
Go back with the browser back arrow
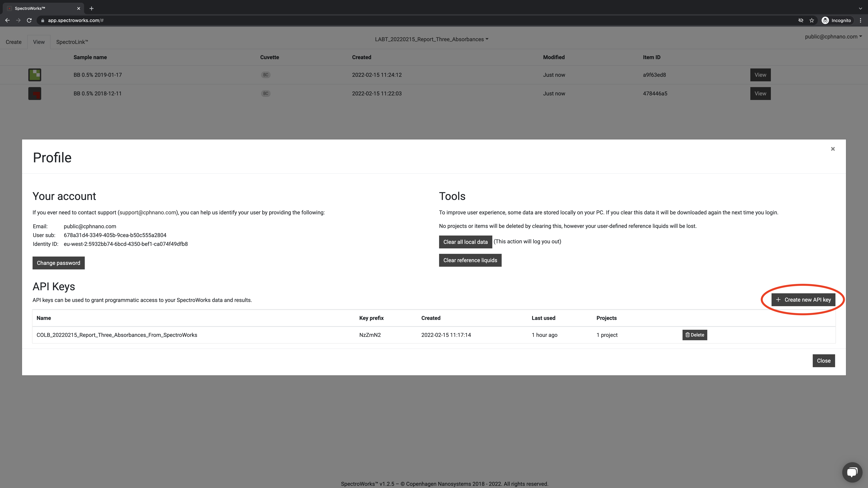pos(7,21)
